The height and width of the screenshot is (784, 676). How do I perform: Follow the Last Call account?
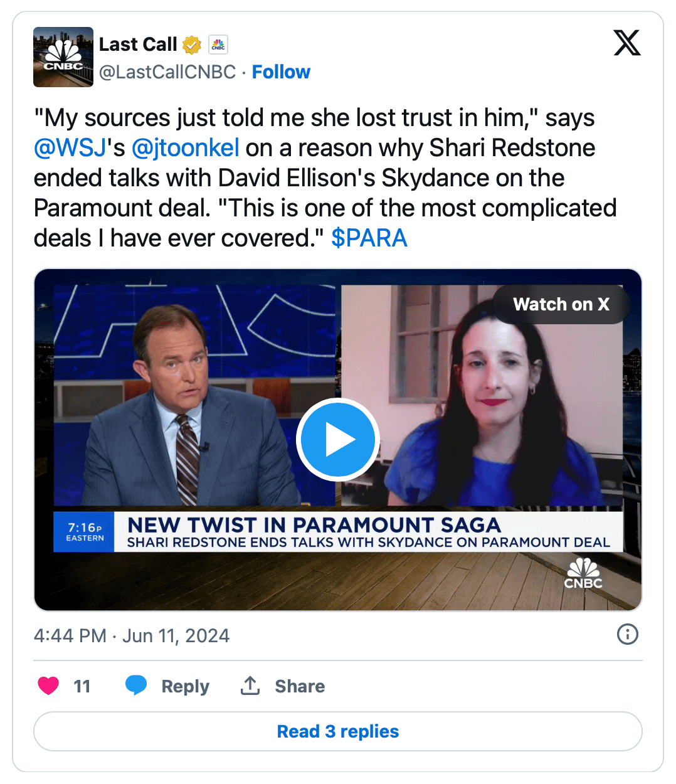(281, 72)
